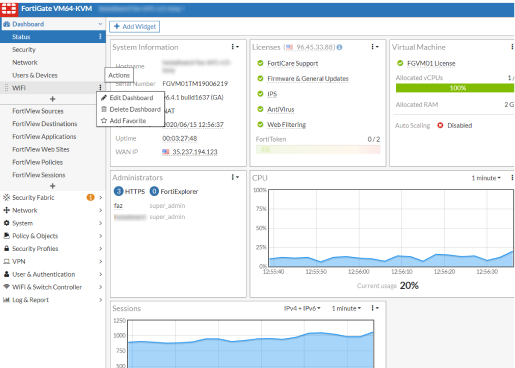Image resolution: width=515 pixels, height=368 pixels.
Task: Expand the Policy & Objects arrow
Action: tap(100, 236)
